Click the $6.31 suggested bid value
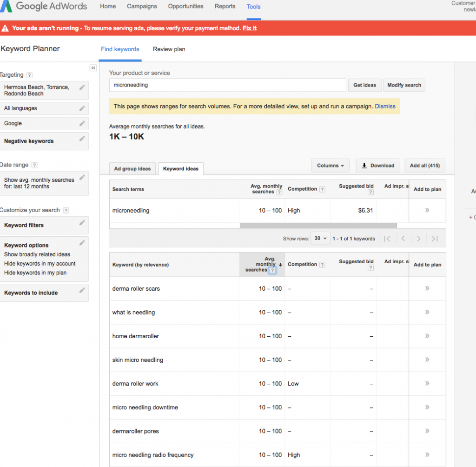The image size is (476, 467). (x=365, y=210)
